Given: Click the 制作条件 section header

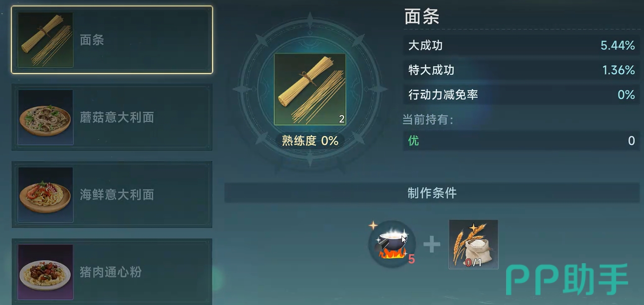Looking at the screenshot, I should (x=432, y=193).
